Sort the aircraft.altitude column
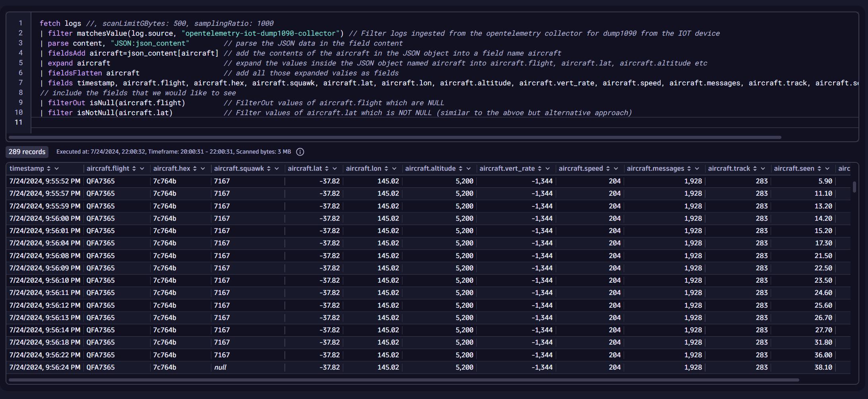 (460, 168)
